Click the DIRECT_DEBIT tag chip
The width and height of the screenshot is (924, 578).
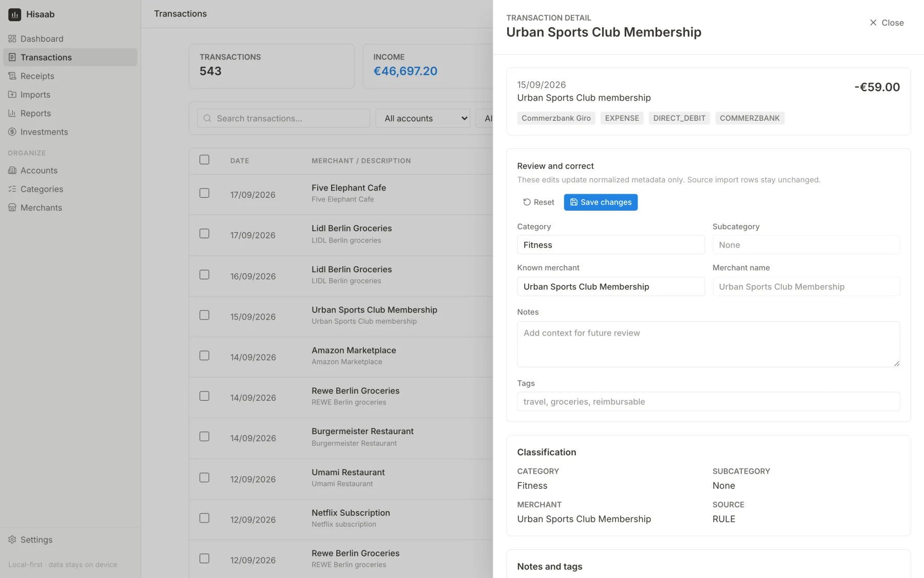[x=679, y=118]
